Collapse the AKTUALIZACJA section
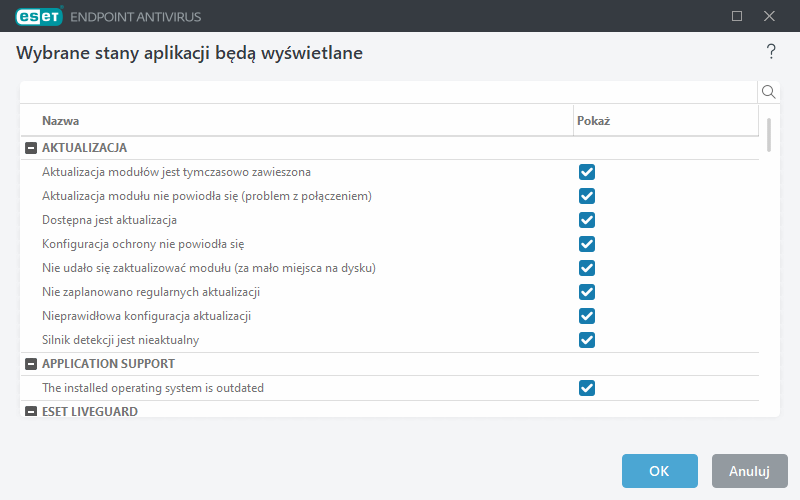Screen dimensions: 800x500 click(x=31, y=148)
